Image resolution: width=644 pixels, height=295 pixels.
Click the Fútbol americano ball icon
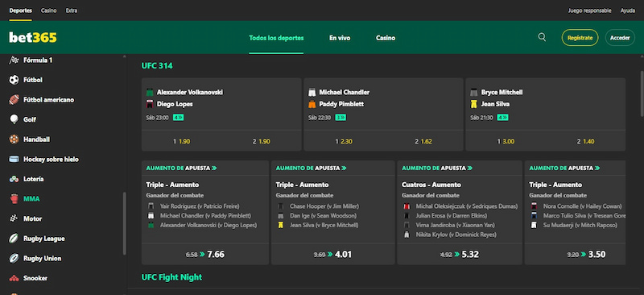(x=14, y=100)
